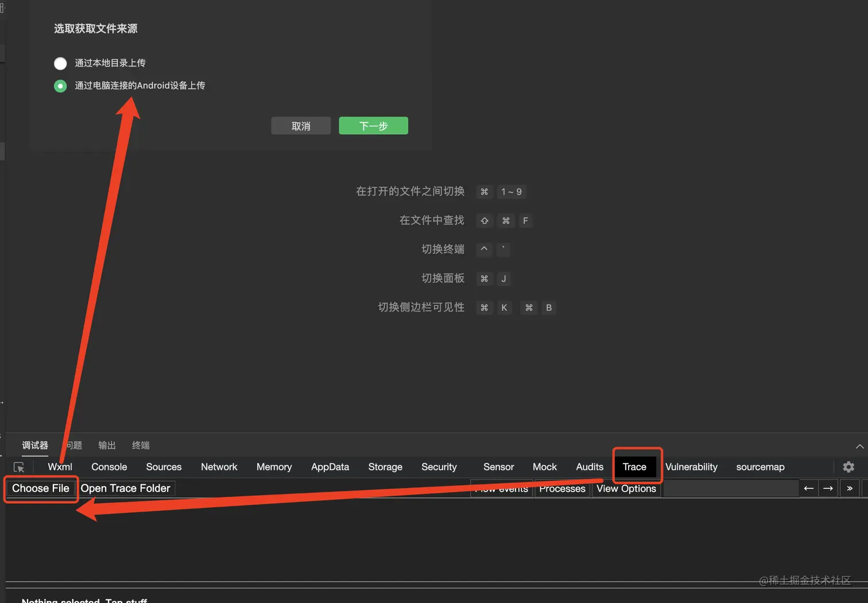Click the Choose File button
This screenshot has height=603, width=868.
pyautogui.click(x=41, y=488)
